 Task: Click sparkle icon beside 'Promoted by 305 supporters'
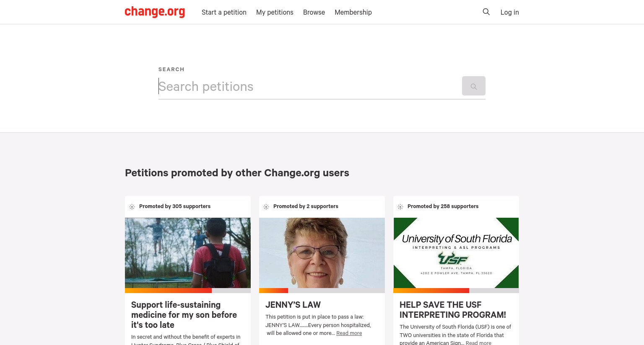click(x=132, y=207)
